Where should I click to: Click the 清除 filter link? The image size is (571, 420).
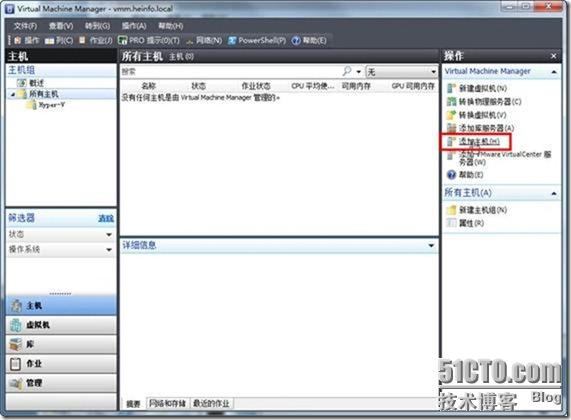(106, 218)
